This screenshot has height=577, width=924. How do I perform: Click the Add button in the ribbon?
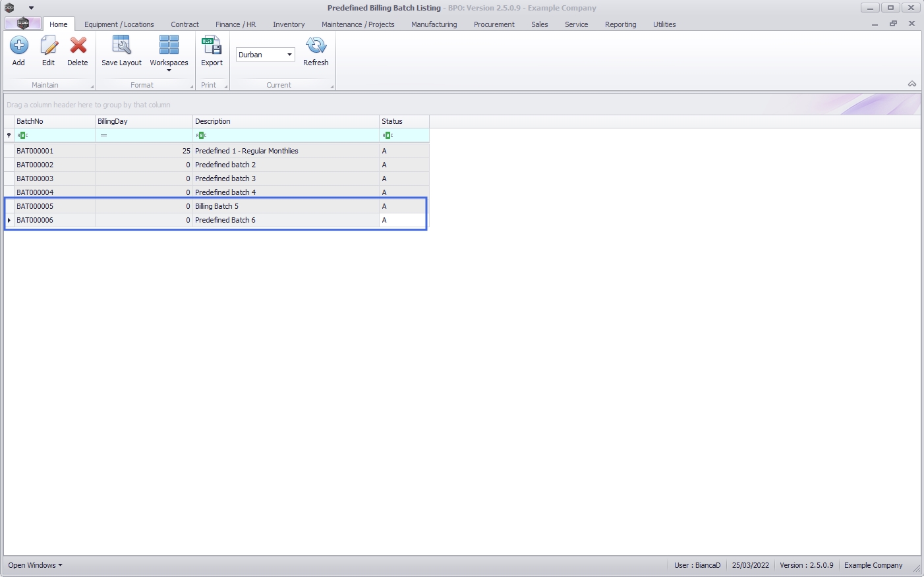pos(18,51)
